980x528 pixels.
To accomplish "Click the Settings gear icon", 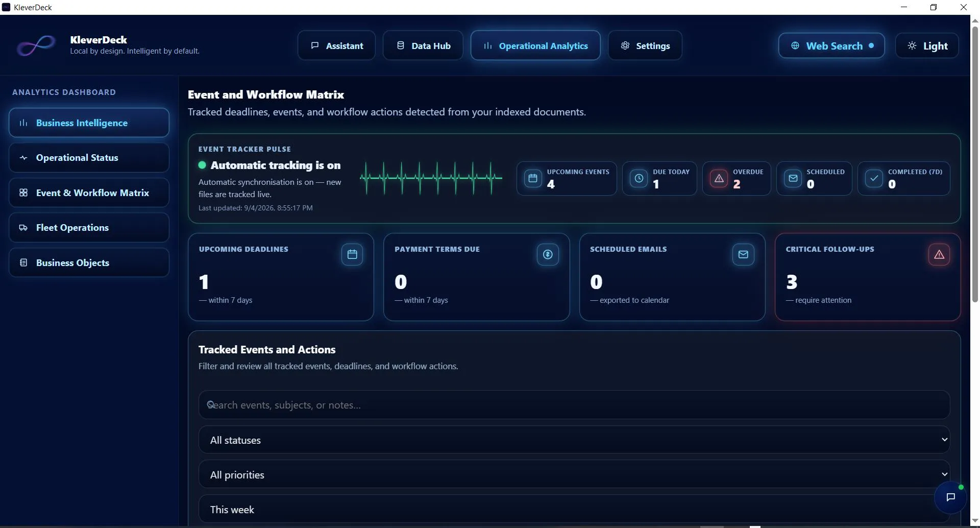I will click(x=625, y=45).
